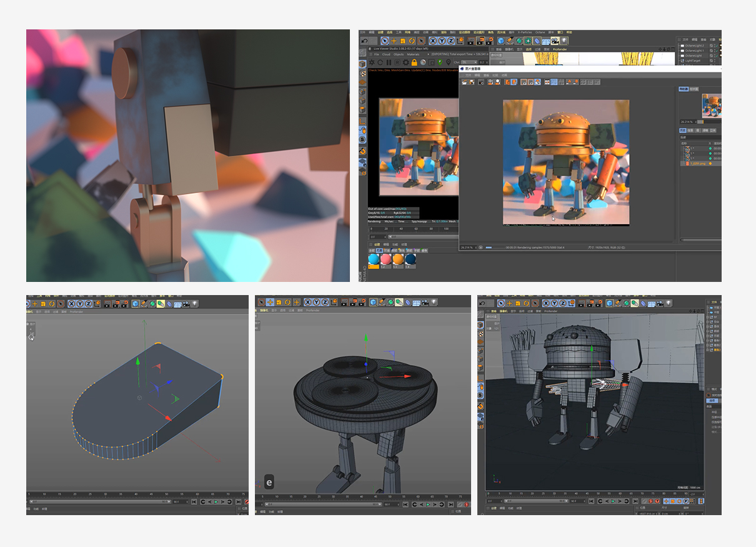Select OctaneLight.2 in object manager
This screenshot has width=756, height=547.
(x=694, y=46)
